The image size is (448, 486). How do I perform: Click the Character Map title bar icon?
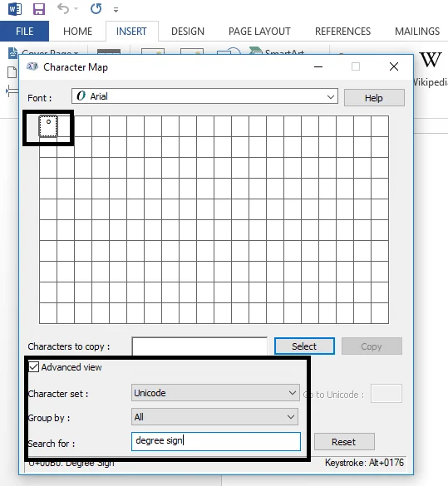point(32,66)
